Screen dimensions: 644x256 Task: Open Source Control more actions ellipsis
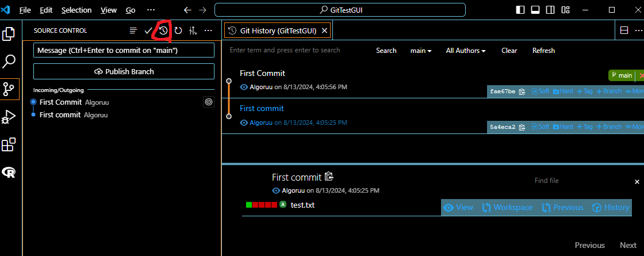(208, 30)
